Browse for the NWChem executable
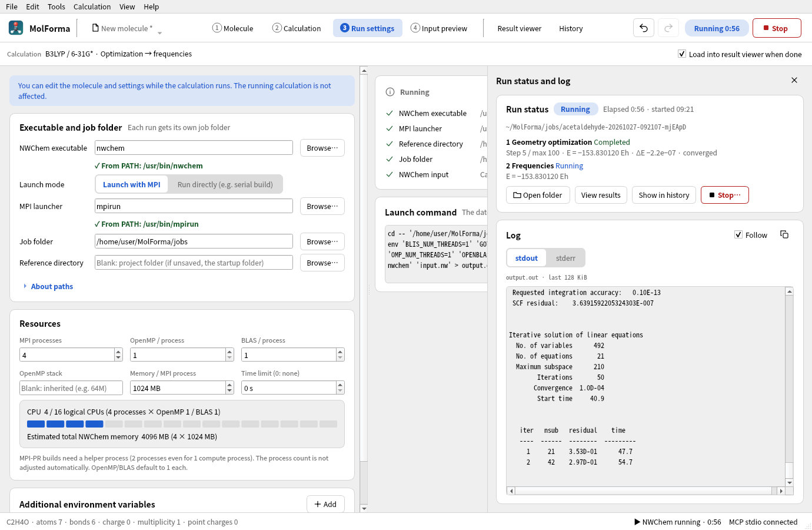This screenshot has height=530, width=812. [x=322, y=148]
